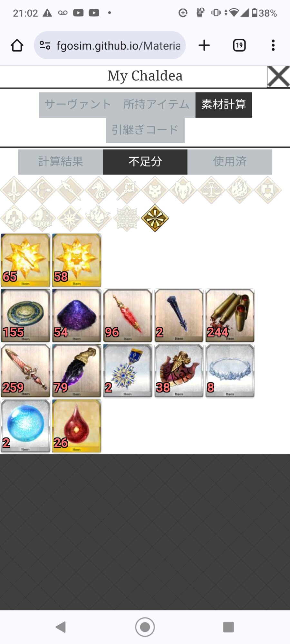The height and width of the screenshot is (644, 290).
Task: Toggle the Archer class filter icon
Action: [42, 190]
